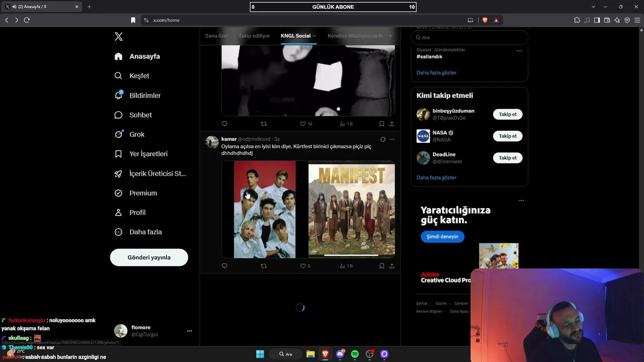The height and width of the screenshot is (362, 644).
Task: Open KNGL Social tab dropdown chevron
Action: tap(314, 36)
